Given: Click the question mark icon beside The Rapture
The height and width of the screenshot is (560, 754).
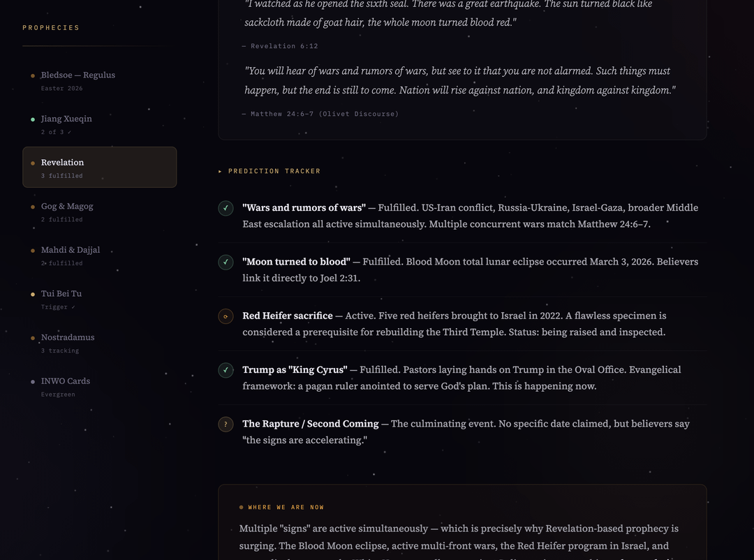Looking at the screenshot, I should (x=226, y=424).
